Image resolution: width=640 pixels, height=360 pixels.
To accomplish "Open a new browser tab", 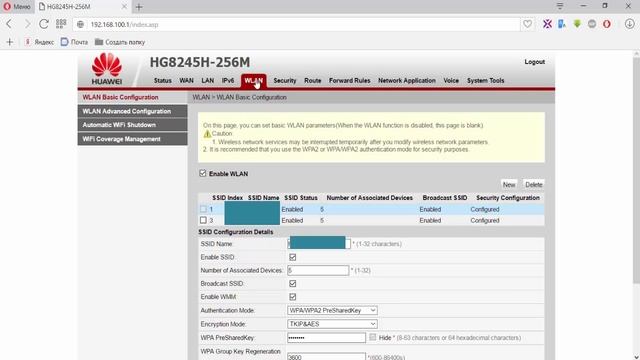I will click(139, 7).
